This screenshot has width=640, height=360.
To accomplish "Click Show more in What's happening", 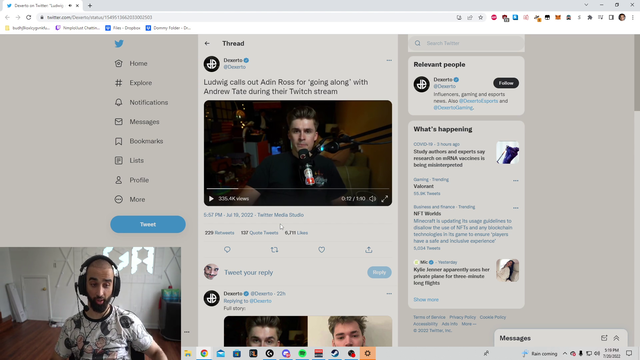I will click(x=426, y=300).
